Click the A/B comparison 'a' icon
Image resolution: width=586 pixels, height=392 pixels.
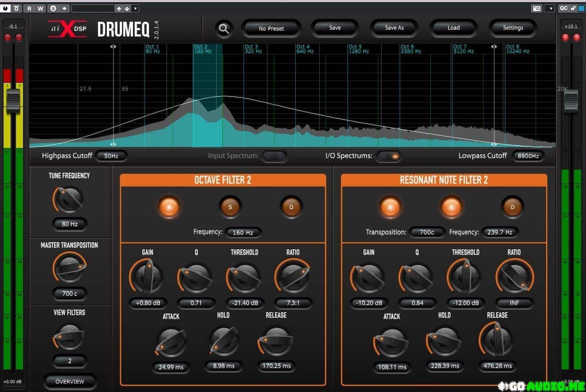(53, 8)
